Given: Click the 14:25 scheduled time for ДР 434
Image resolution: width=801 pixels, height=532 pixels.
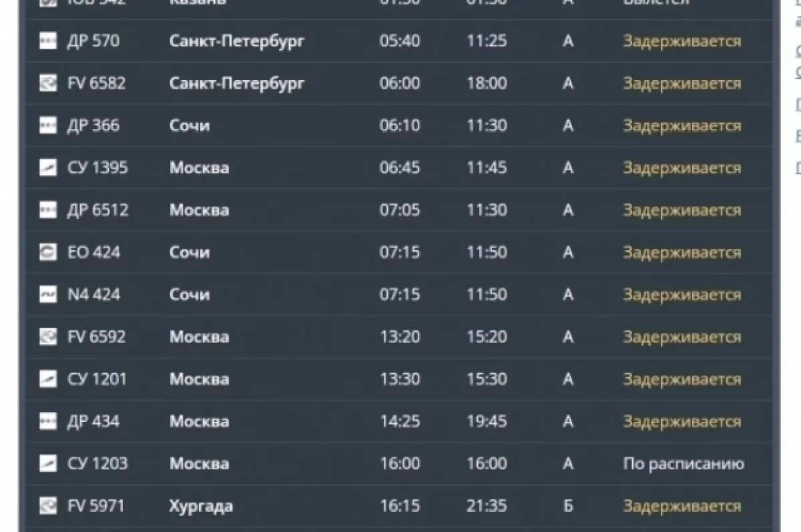Looking at the screenshot, I should (400, 421).
